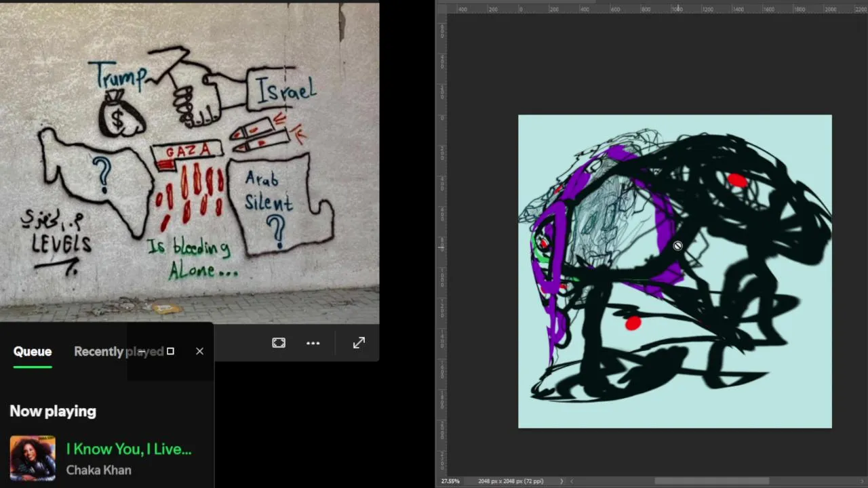Open the three-dot more options menu
Image resolution: width=868 pixels, height=488 pixels.
coord(313,343)
